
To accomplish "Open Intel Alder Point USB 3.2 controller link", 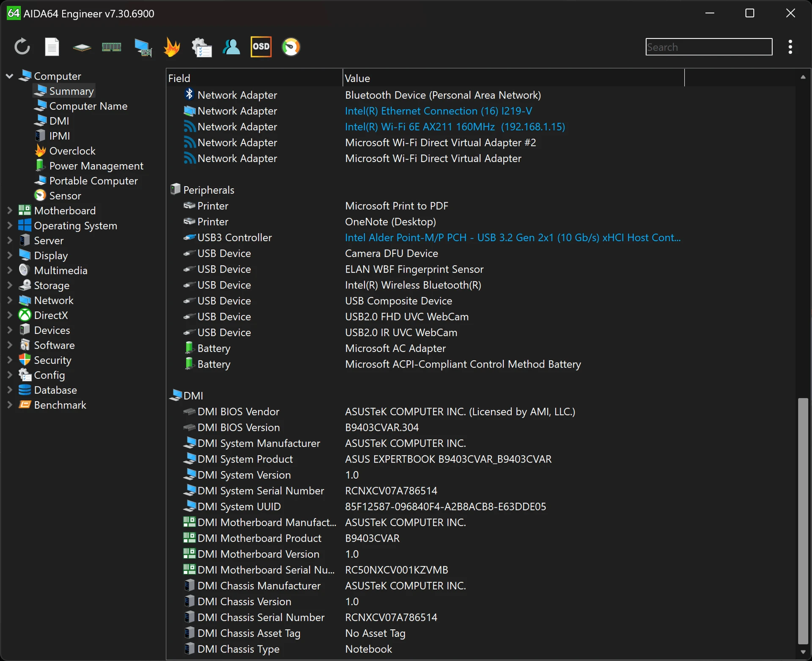I will 513,237.
